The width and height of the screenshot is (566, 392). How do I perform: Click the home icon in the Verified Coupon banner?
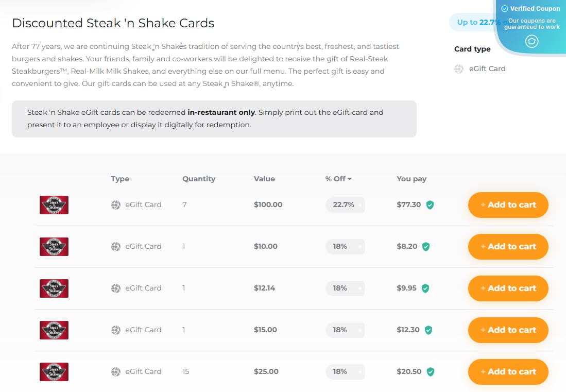(531, 41)
